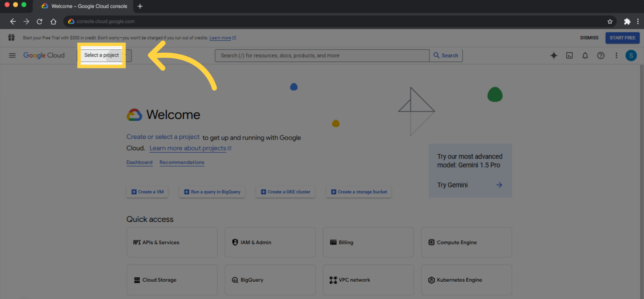Open Compute Engine quick access card

[466, 242]
